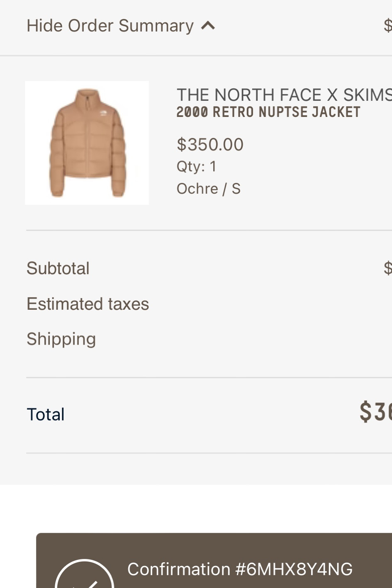Click the logo on the jacket image
The width and height of the screenshot is (392, 588).
[x=104, y=113]
